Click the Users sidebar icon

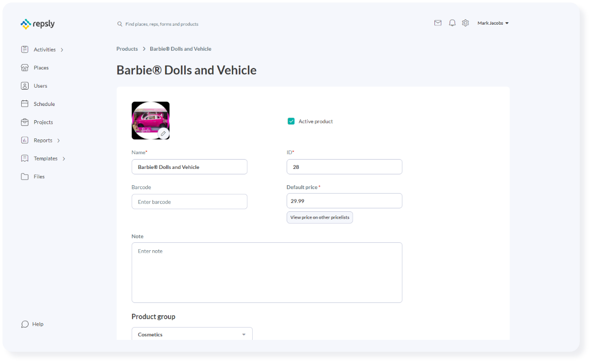click(x=25, y=86)
